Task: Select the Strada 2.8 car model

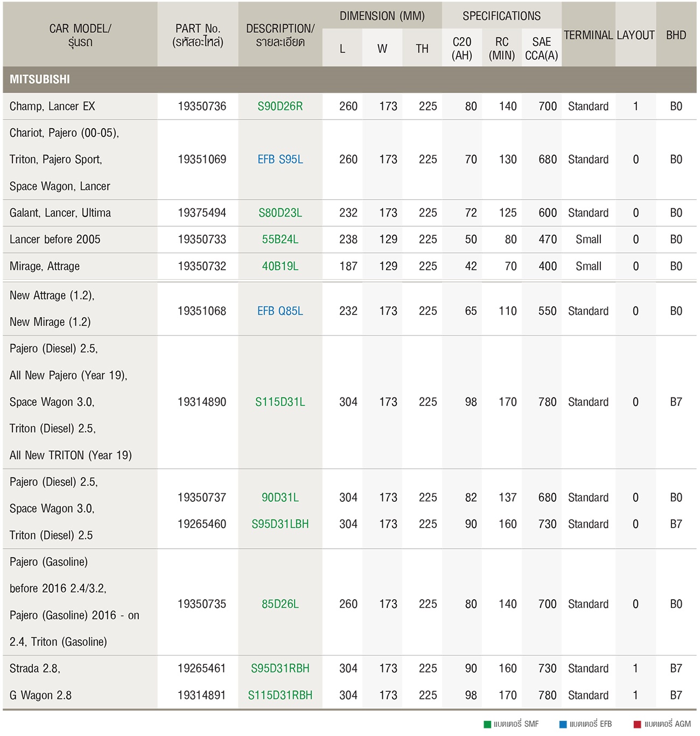Action: click(35, 668)
